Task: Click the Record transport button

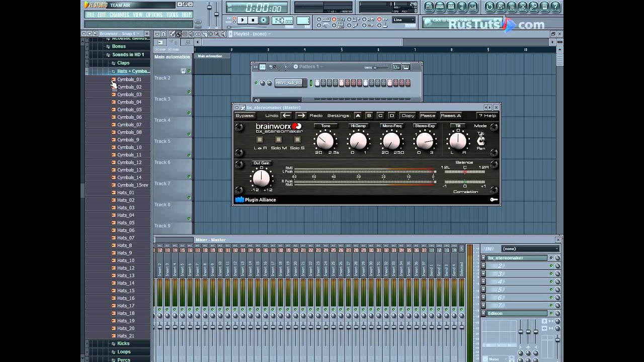Action: pyautogui.click(x=263, y=20)
